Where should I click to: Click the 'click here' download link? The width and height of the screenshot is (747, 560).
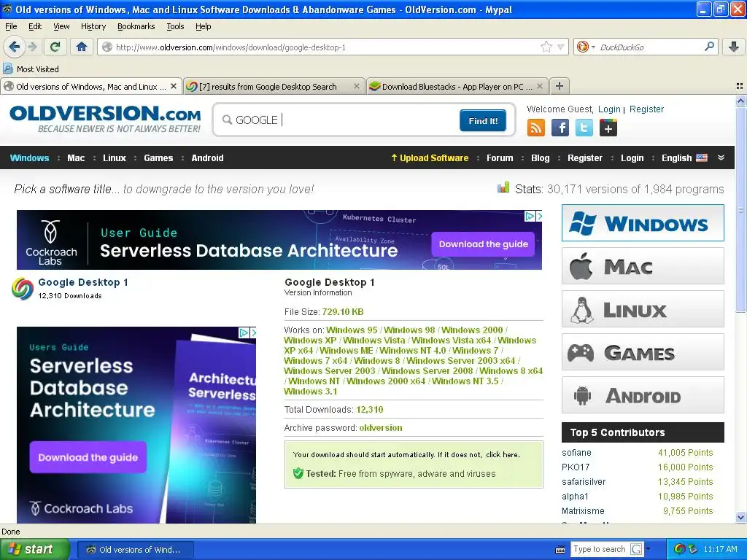pyautogui.click(x=502, y=454)
